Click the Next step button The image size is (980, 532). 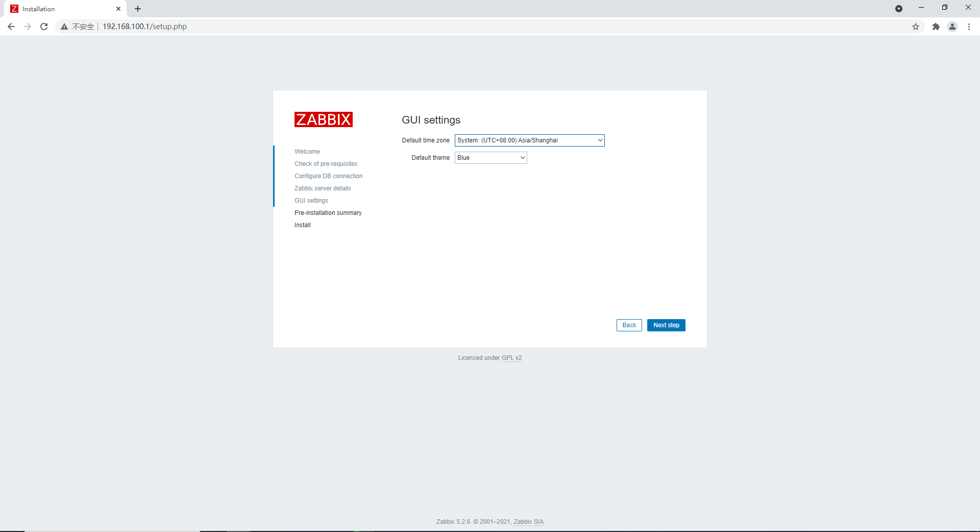tap(666, 325)
